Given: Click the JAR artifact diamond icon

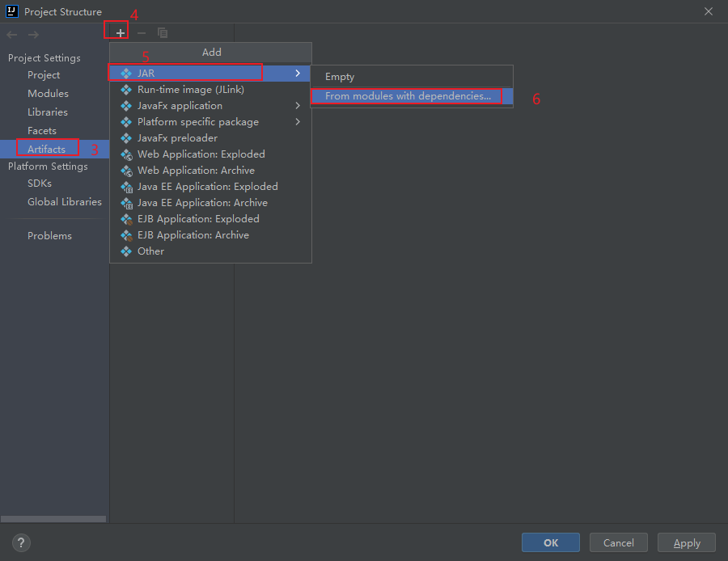Looking at the screenshot, I should click(126, 74).
